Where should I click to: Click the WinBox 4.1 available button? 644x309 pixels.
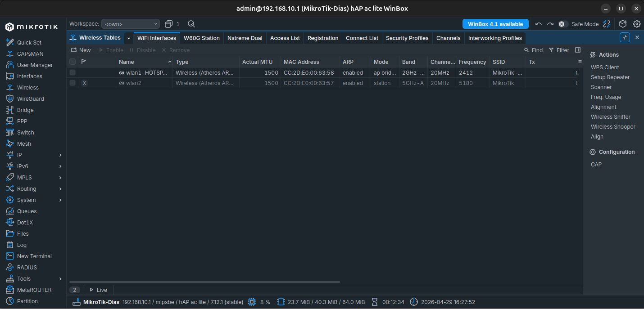[495, 24]
